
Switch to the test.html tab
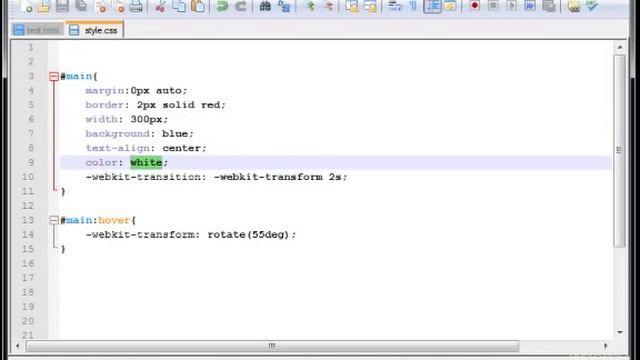pos(38,30)
